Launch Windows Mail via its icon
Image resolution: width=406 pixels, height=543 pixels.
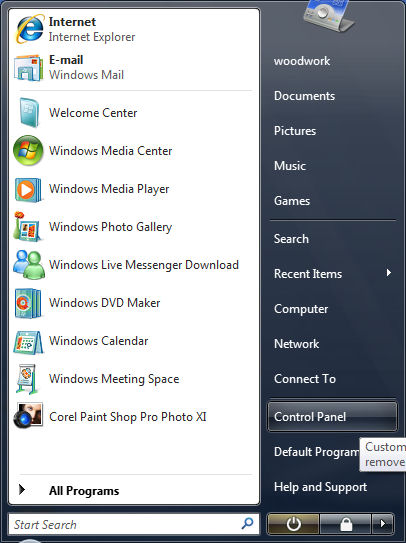click(28, 67)
